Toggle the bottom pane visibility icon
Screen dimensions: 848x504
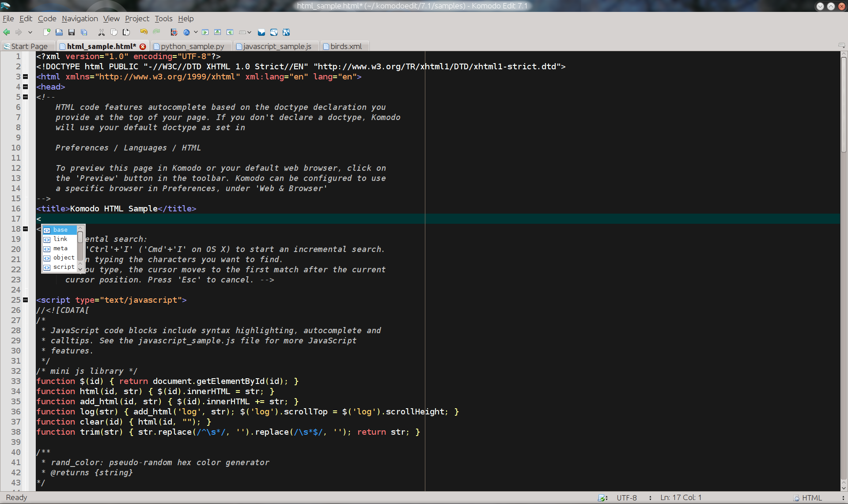pos(218,32)
